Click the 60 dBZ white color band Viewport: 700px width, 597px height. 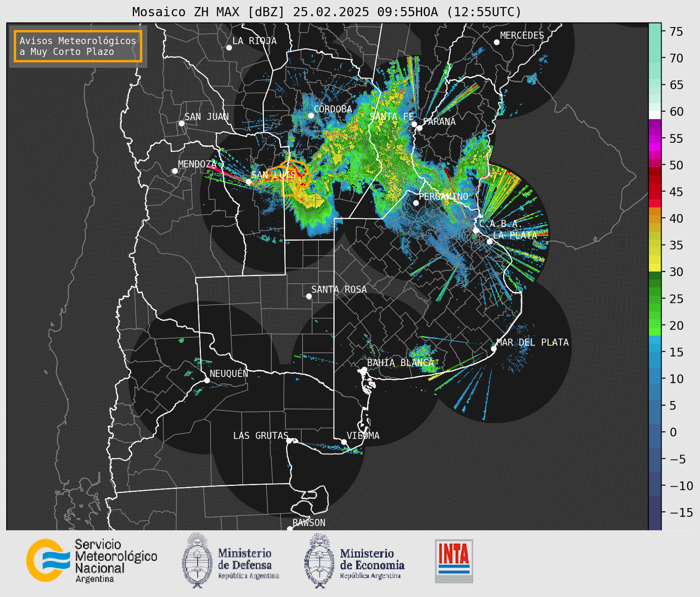click(x=654, y=115)
